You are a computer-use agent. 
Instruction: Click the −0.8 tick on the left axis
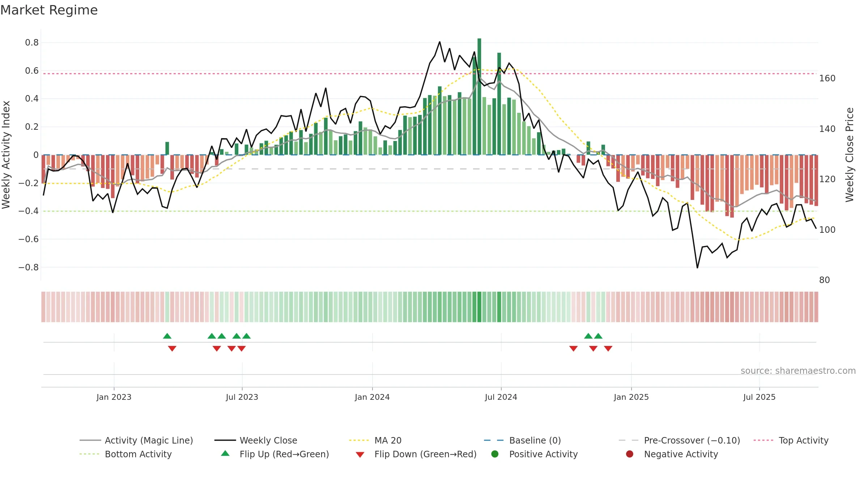(29, 267)
